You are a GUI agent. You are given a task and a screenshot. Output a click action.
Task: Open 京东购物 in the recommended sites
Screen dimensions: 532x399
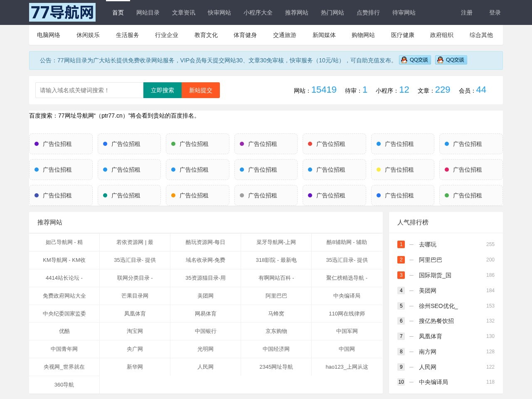coord(276,331)
